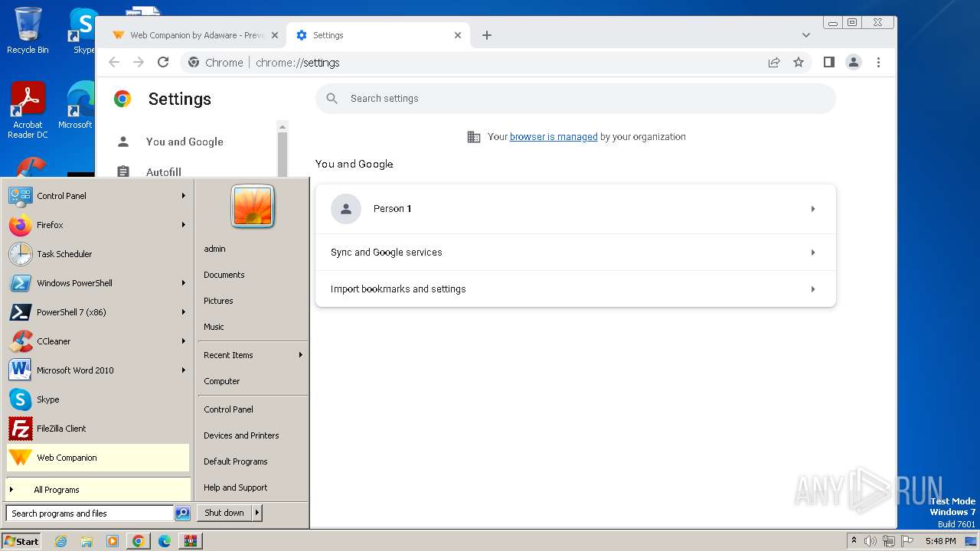Click the Search settings field
Screen dimensions: 980x551
click(x=576, y=99)
